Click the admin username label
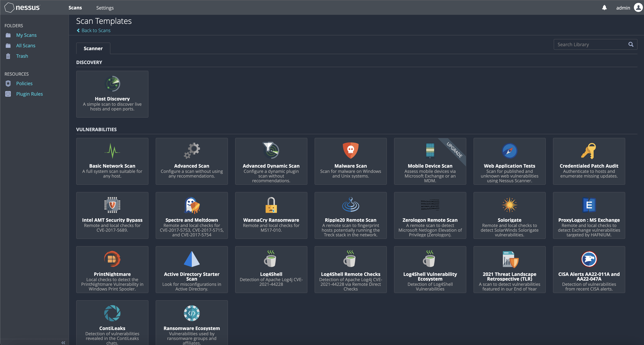644x345 pixels. (x=623, y=8)
